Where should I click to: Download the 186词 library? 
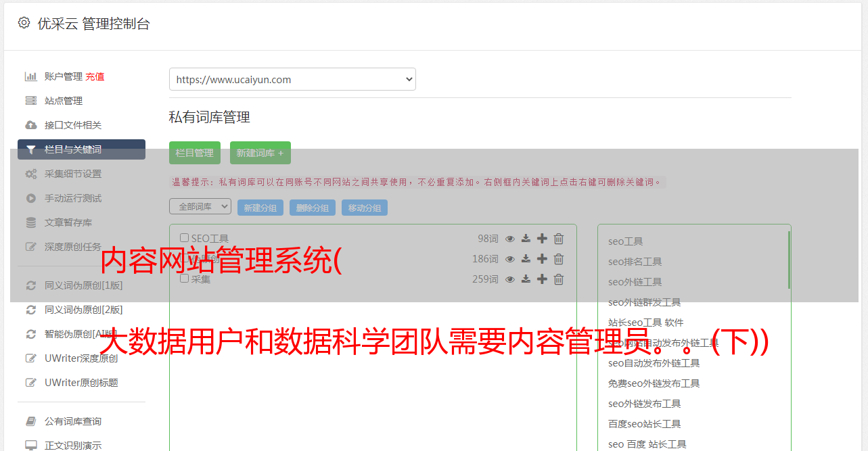[526, 259]
